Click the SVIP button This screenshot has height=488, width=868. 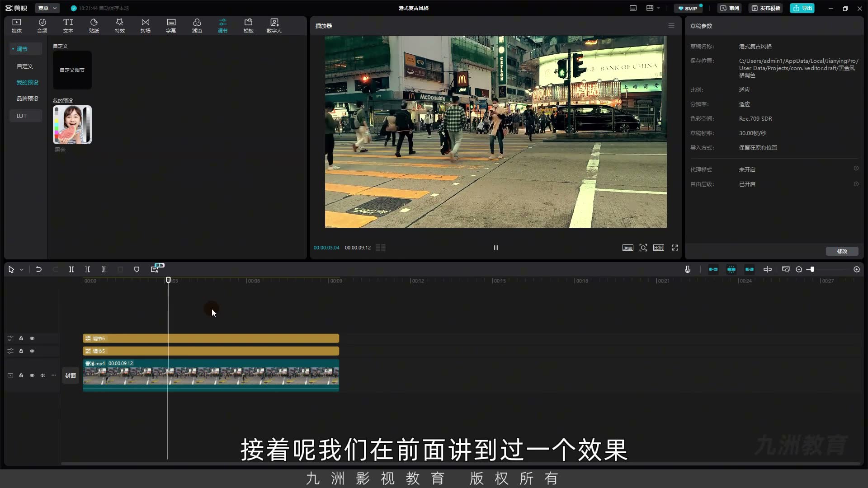688,8
